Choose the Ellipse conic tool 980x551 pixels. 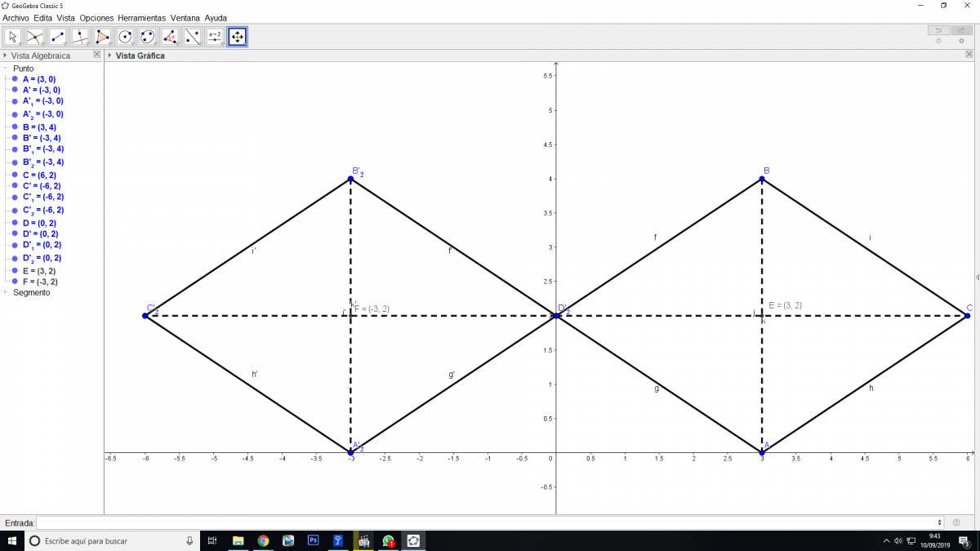(x=147, y=37)
